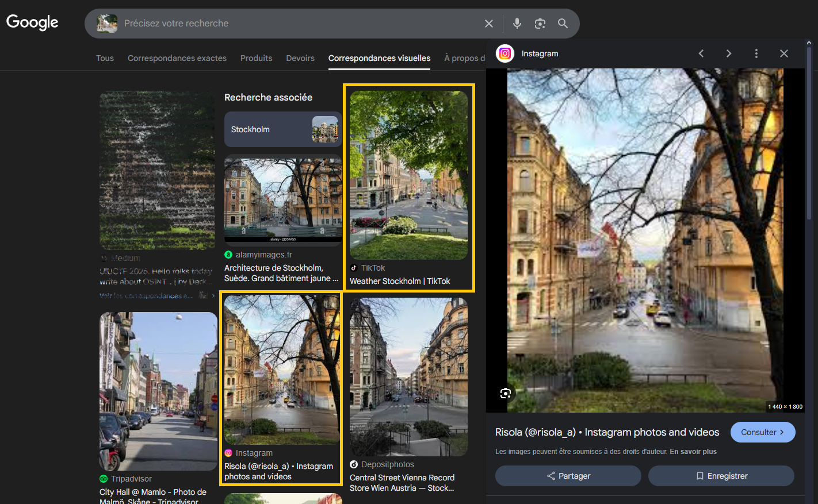Start voice search with the microphone icon
818x504 pixels.
coord(517,24)
